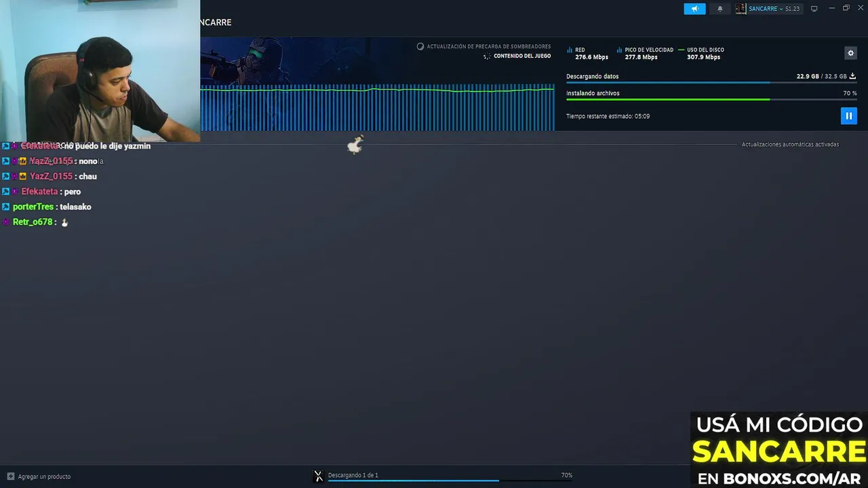Click the download size arrow icon
Image resolution: width=868 pixels, height=488 pixels.
(852, 76)
